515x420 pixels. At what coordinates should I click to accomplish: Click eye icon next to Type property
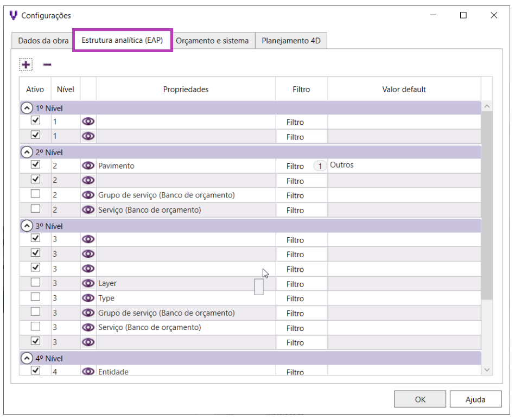coord(88,298)
